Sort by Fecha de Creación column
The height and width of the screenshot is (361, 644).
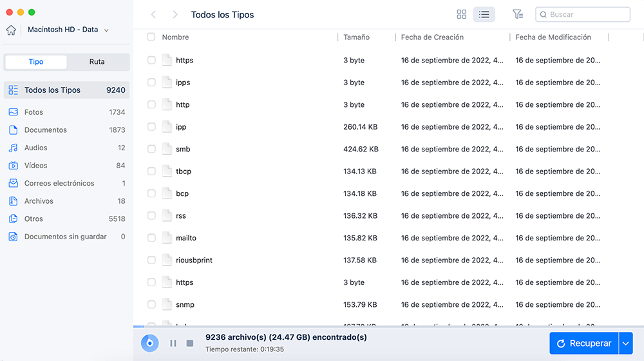coord(432,37)
